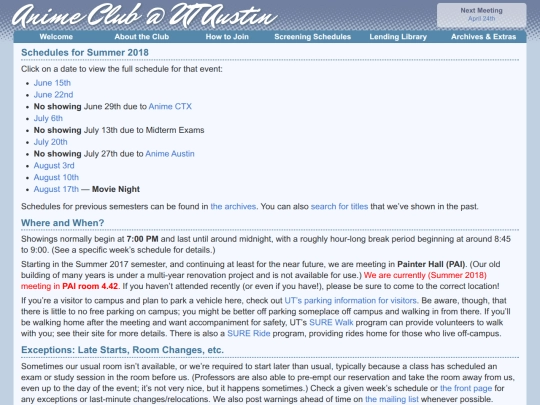Follow the SURE Walk link
This screenshot has height=405, width=540.
click(331, 323)
